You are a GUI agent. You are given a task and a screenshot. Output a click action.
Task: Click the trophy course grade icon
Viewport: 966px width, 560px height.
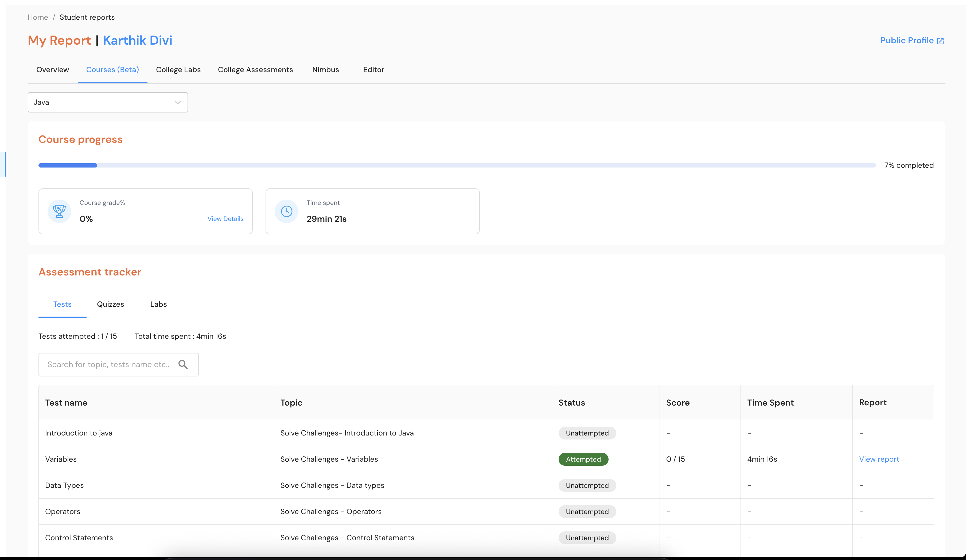pyautogui.click(x=59, y=211)
